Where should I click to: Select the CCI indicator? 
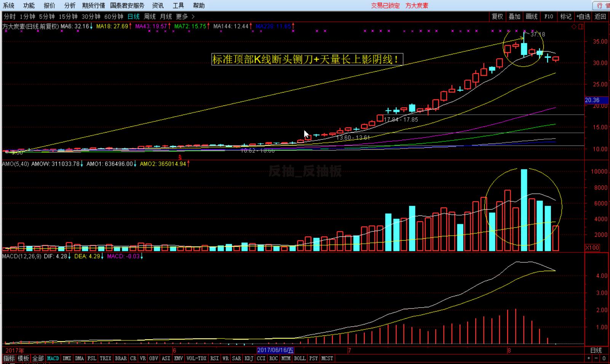click(x=261, y=358)
